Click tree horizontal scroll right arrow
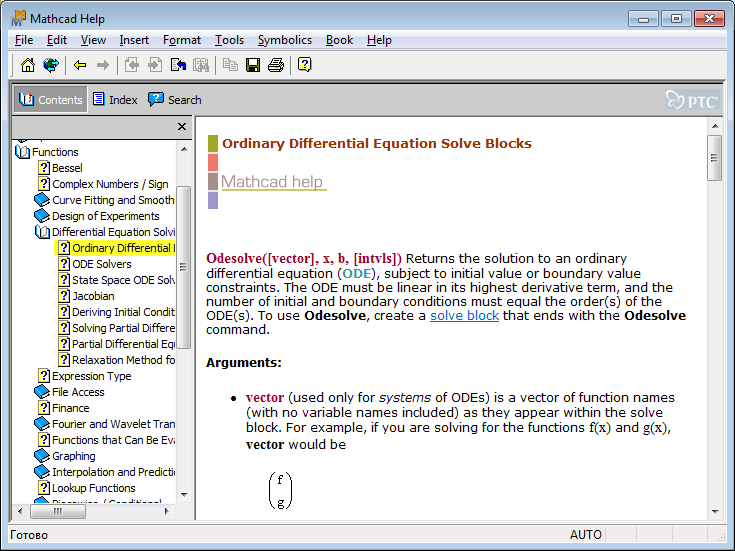This screenshot has height=551, width=735. [166, 511]
